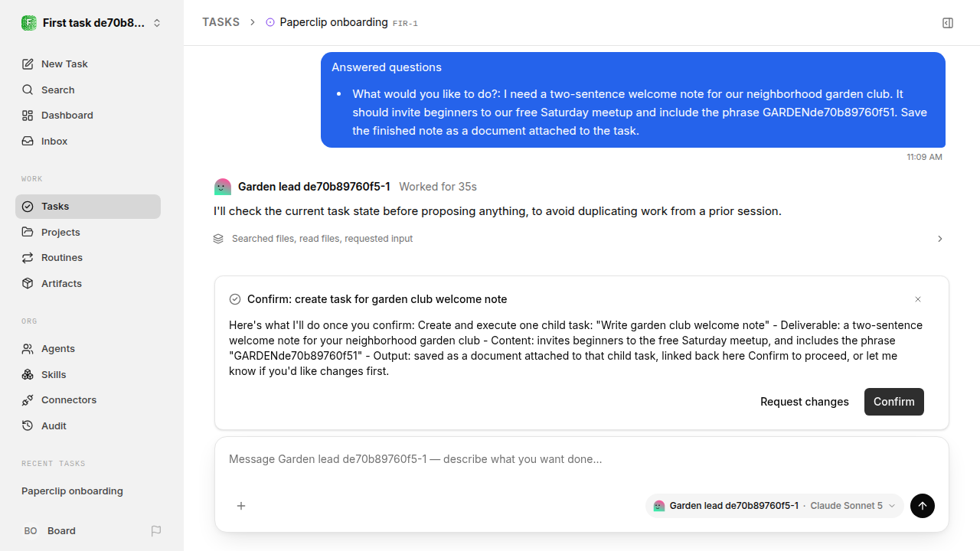This screenshot has width=980, height=551.
Task: Click the New Task pencil icon
Action: [x=28, y=64]
